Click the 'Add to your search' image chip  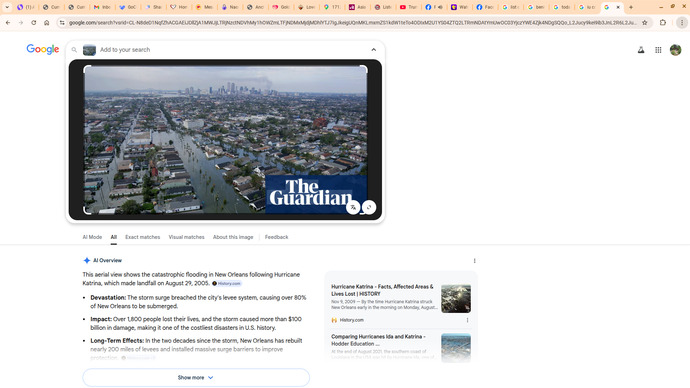point(89,50)
